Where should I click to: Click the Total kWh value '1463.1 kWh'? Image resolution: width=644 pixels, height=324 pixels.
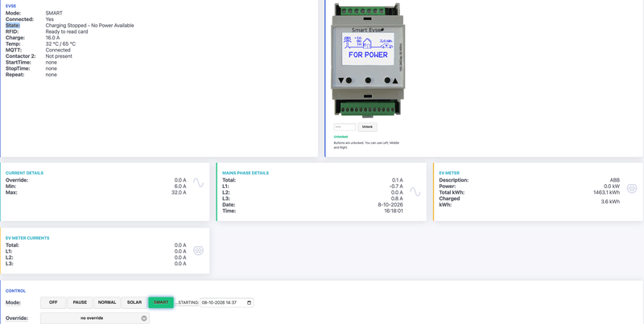[607, 192]
